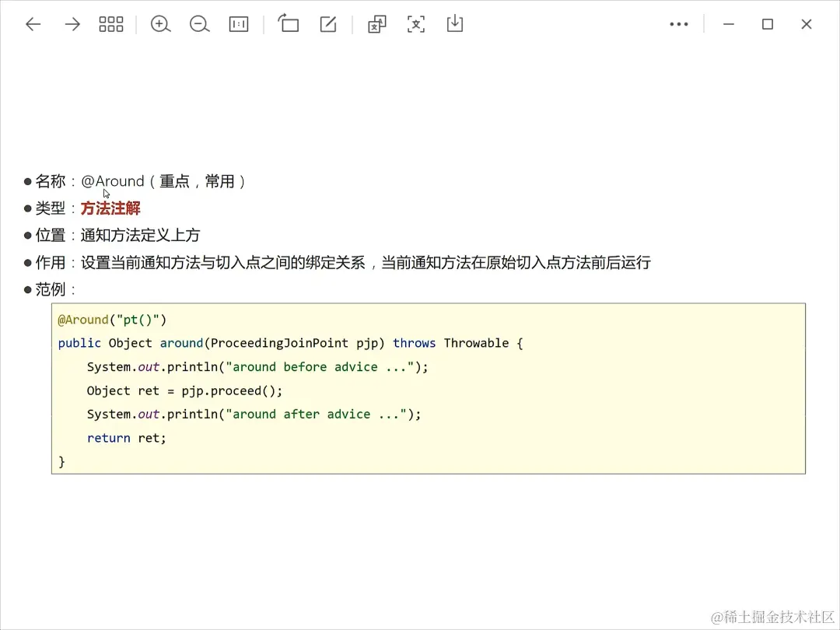
Task: Zoom out of the image
Action: (x=199, y=24)
